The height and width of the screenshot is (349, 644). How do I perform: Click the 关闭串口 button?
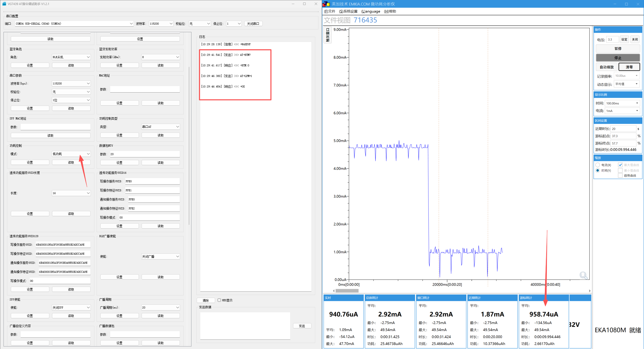tap(253, 24)
